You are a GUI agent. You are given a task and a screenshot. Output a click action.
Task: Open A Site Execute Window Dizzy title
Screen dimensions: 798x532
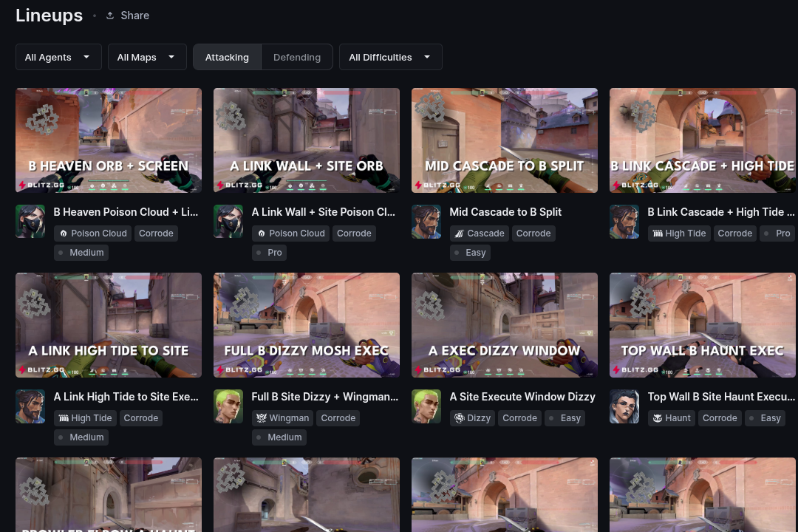pyautogui.click(x=522, y=397)
